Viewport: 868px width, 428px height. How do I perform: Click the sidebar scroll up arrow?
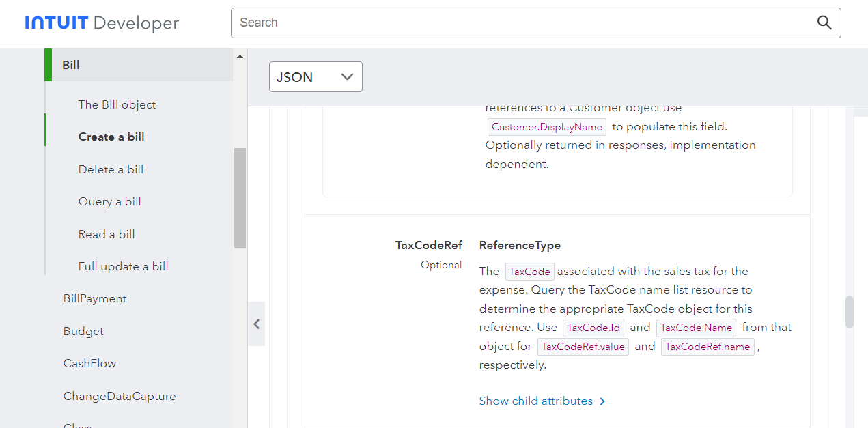click(x=240, y=57)
